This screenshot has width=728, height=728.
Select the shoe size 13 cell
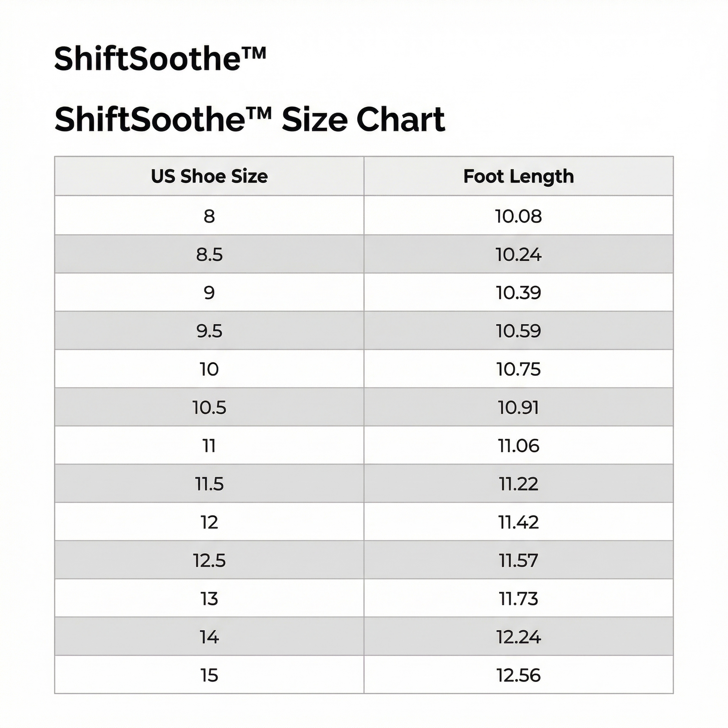tap(209, 599)
